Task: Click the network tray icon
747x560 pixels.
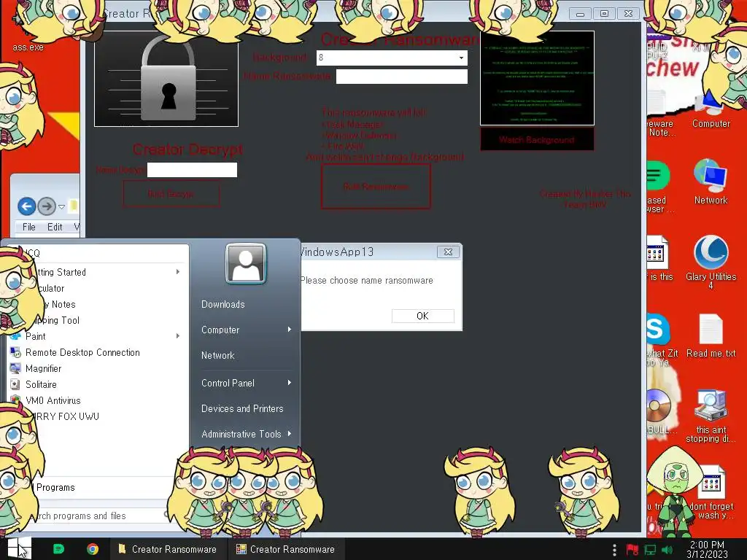Action: tap(650, 550)
